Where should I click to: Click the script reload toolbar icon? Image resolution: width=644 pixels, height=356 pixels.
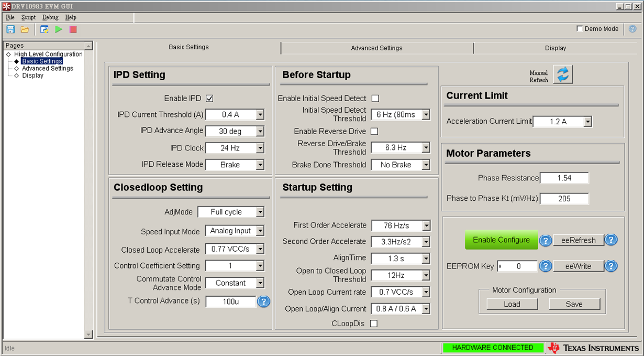coord(45,29)
